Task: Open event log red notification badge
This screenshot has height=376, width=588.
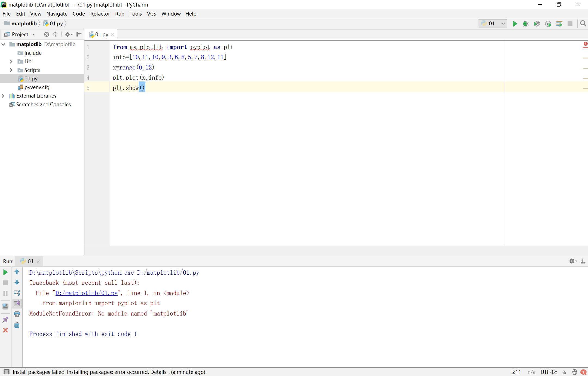Action: tap(583, 372)
